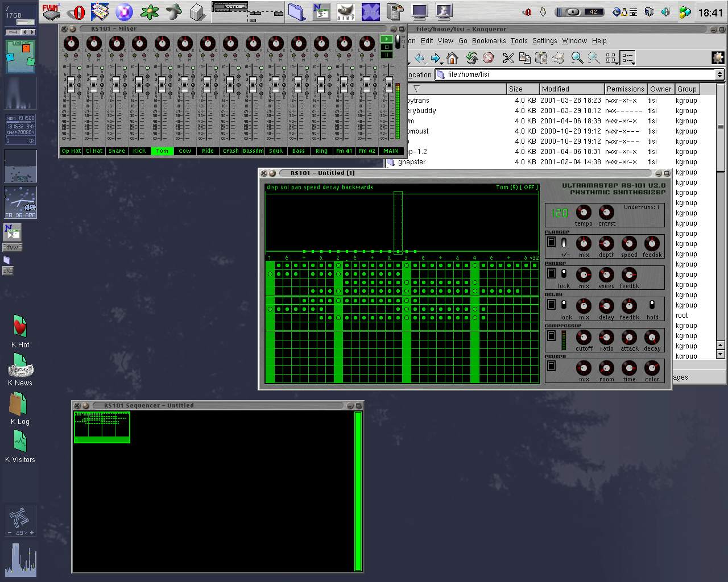
Task: Click the Reverb color knob
Action: 652,368
